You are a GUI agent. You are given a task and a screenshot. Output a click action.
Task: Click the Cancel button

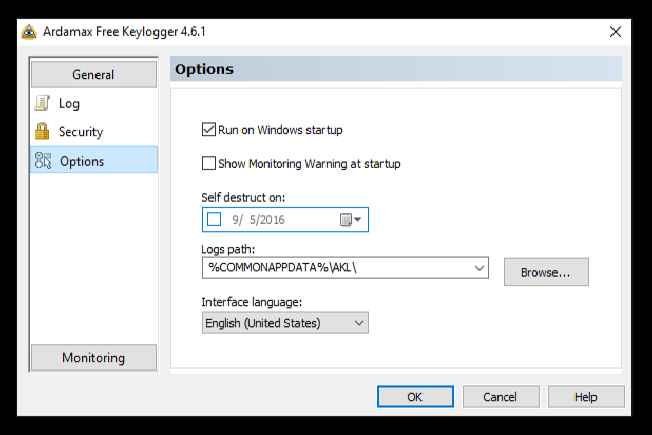pyautogui.click(x=501, y=397)
